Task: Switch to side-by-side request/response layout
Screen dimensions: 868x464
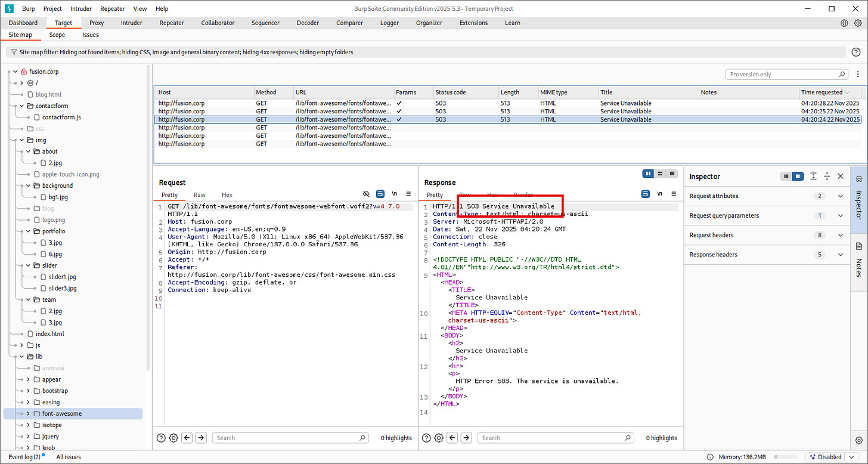Action: tap(648, 174)
